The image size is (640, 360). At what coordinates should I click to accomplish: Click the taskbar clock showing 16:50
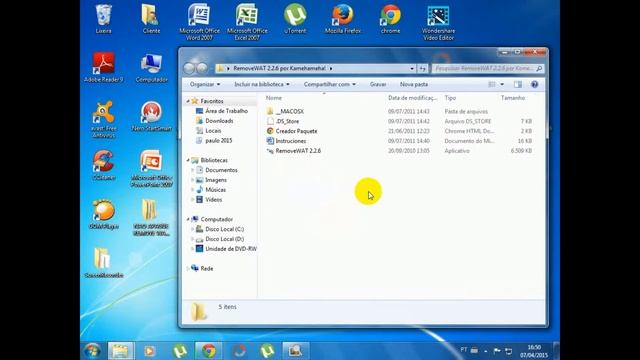[x=534, y=351]
